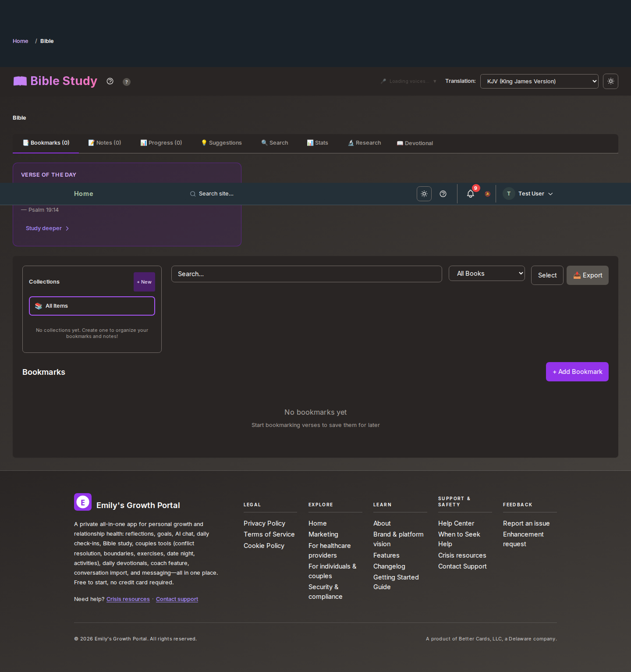Click the Test User avatar
Screen dimensions: 631x672
(x=509, y=194)
